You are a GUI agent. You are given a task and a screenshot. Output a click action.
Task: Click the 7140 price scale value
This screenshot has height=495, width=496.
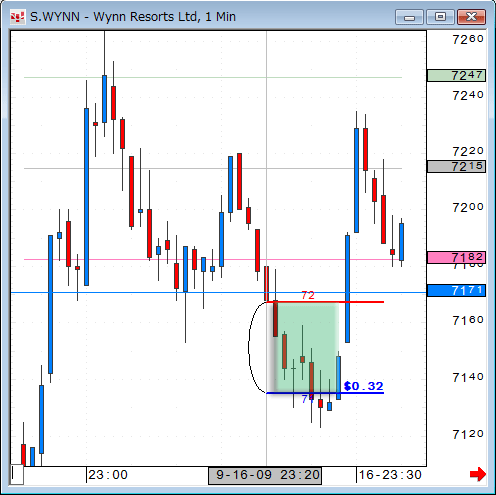coord(468,377)
